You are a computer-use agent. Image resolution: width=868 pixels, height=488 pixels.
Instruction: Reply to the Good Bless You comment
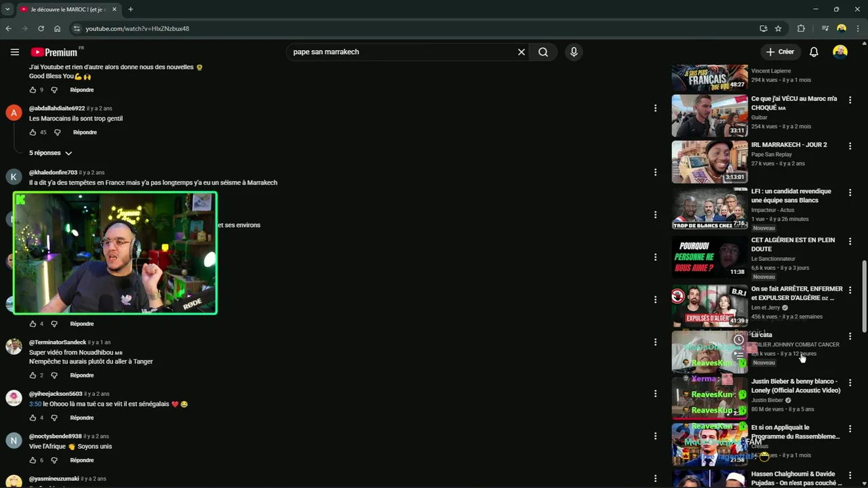[x=82, y=90]
